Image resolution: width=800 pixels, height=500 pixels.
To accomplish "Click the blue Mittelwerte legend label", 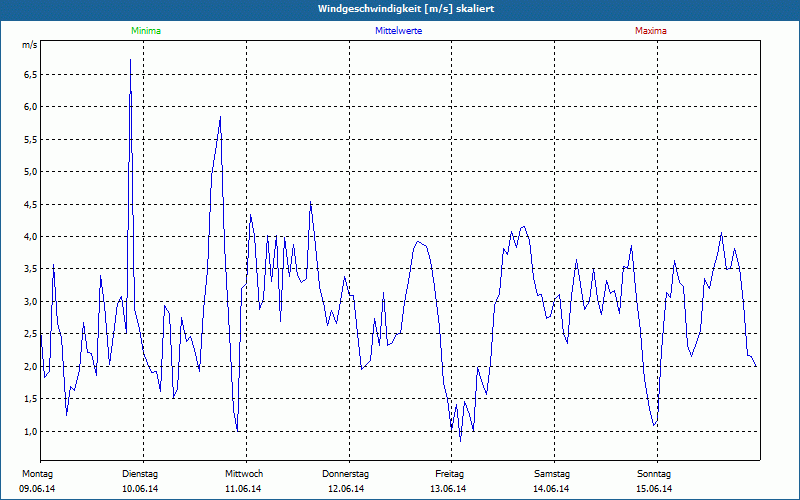I will (x=398, y=31).
